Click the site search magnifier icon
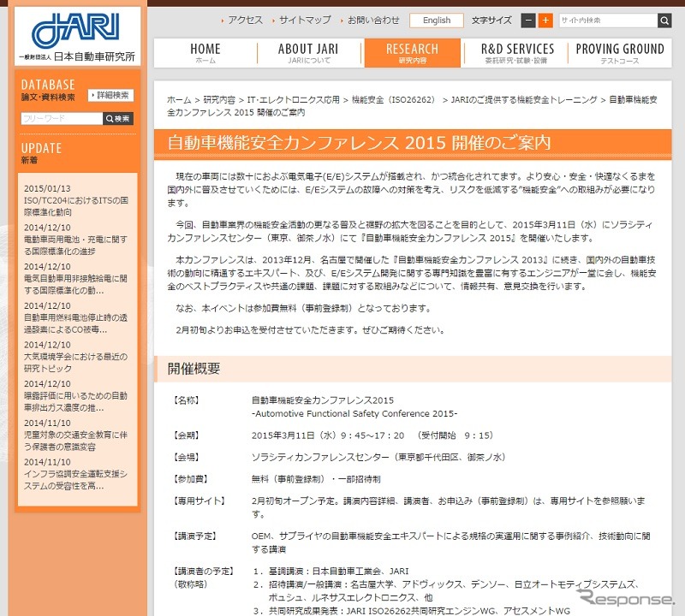Screen dimensions: 685x616 [x=664, y=21]
